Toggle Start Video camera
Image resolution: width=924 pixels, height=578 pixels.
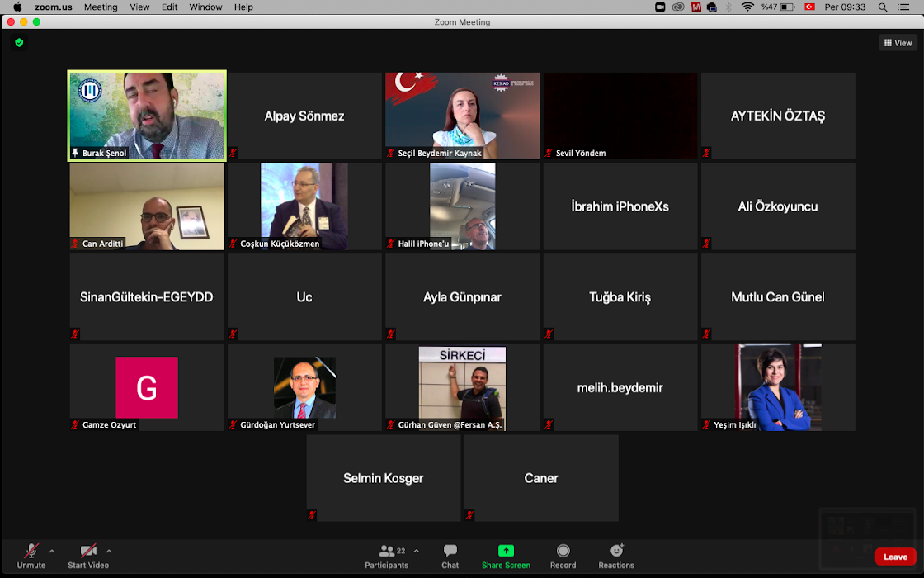click(x=87, y=556)
